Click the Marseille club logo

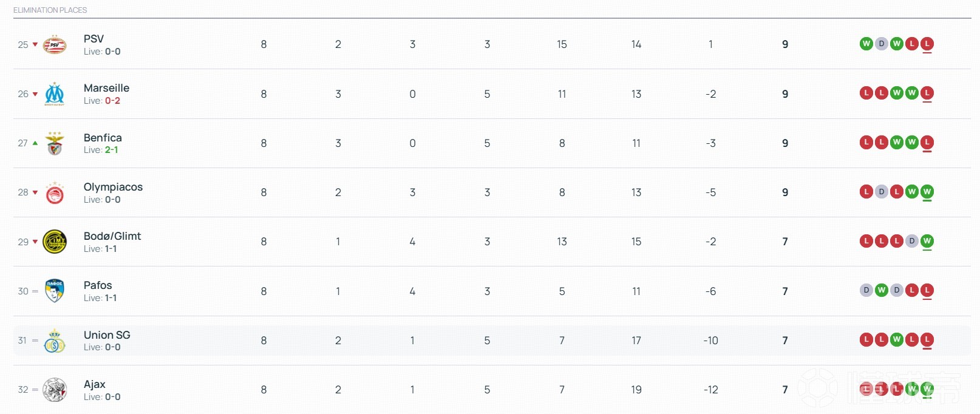[55, 94]
